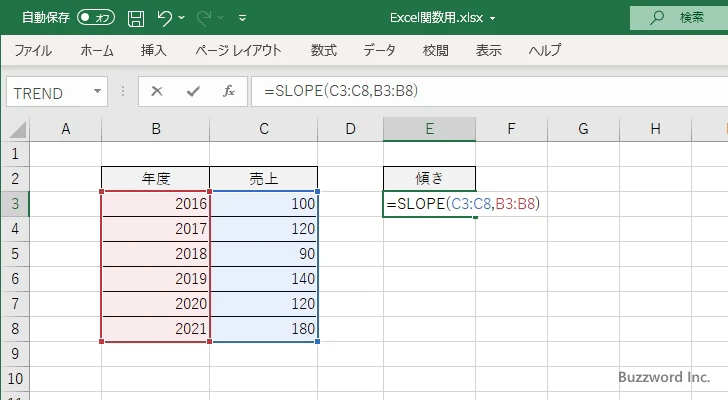Open Customize Quick Access Toolbar menu
Image resolution: width=728 pixels, height=400 pixels.
coord(242,19)
